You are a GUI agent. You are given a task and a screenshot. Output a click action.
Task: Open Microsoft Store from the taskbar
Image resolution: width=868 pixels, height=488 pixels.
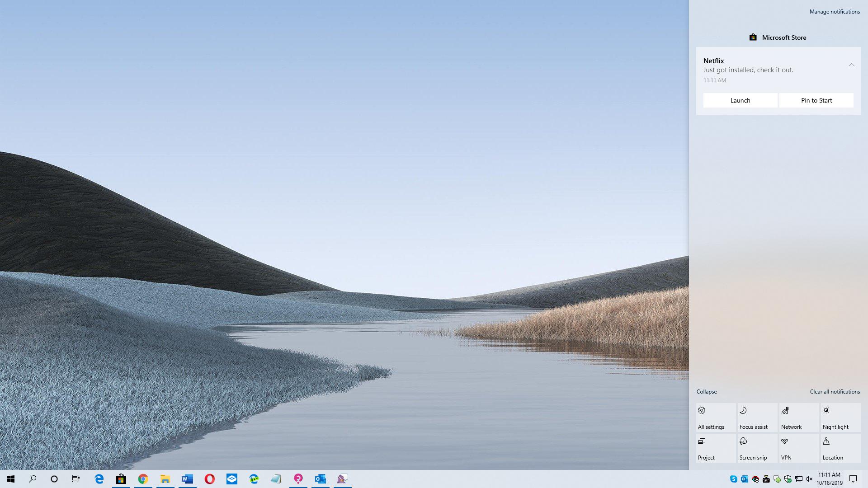coord(121,479)
